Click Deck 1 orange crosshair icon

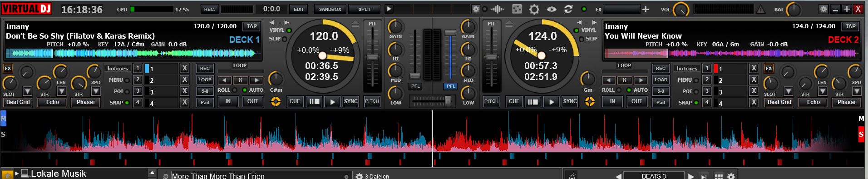tap(276, 101)
